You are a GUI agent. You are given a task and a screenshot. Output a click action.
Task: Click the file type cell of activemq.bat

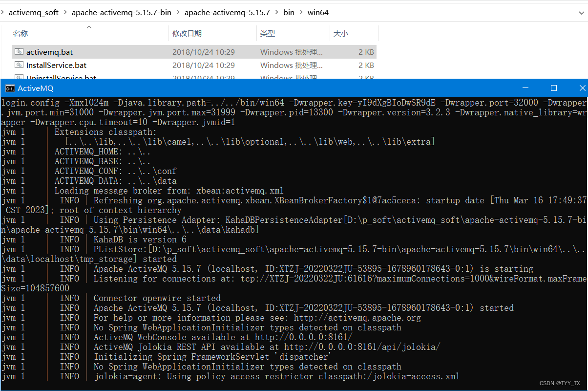tap(292, 52)
